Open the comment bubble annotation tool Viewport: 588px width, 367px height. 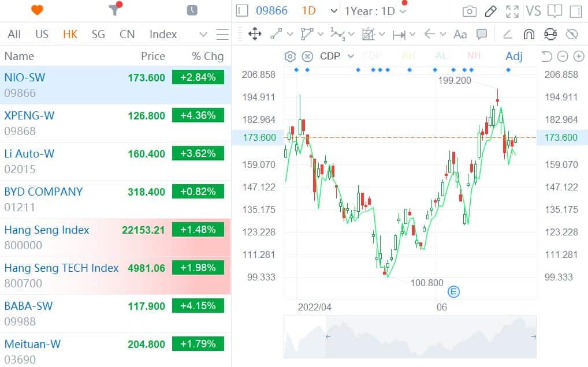[x=482, y=35]
